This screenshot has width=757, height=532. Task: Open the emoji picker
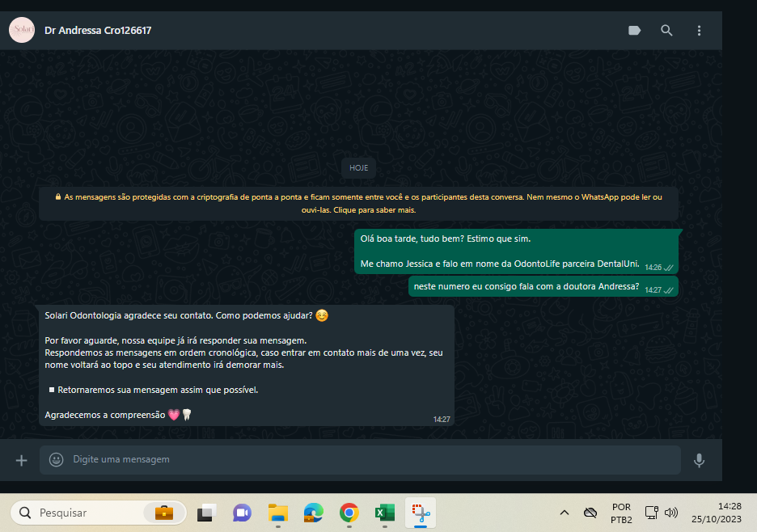click(x=57, y=459)
